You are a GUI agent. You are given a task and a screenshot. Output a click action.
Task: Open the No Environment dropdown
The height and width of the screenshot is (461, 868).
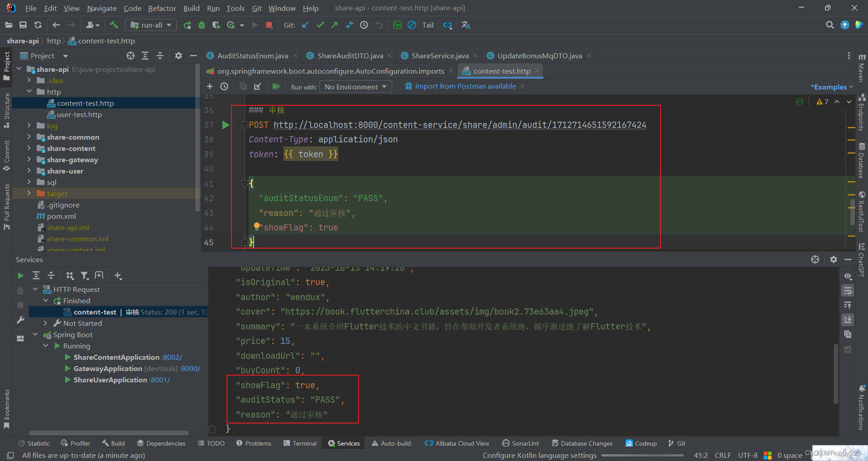click(355, 87)
